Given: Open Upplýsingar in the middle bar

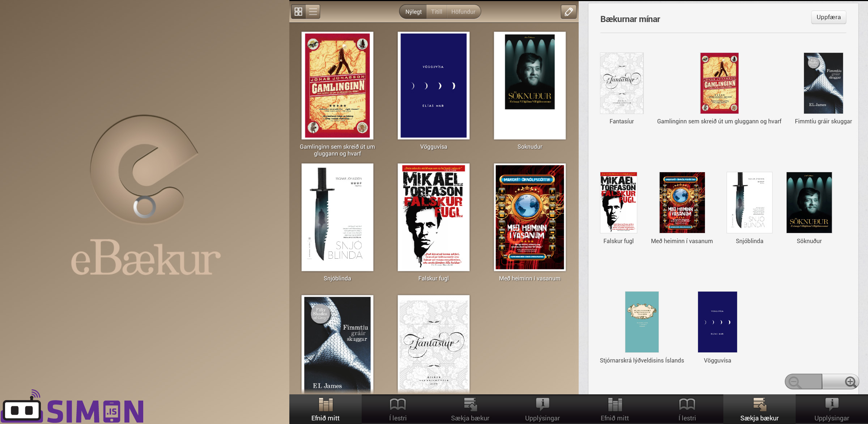Looking at the screenshot, I should (x=542, y=410).
